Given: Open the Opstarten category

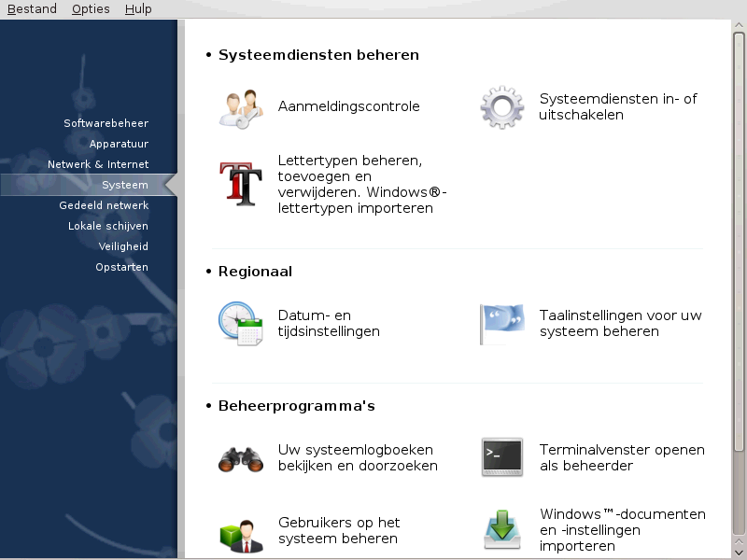Looking at the screenshot, I should [x=122, y=267].
